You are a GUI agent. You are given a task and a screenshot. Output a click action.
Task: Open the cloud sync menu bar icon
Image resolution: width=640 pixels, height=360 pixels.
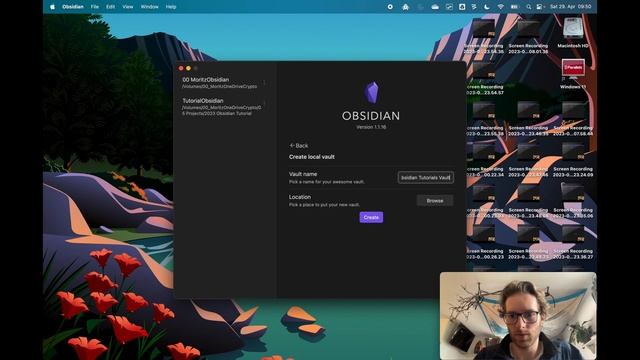[x=435, y=7]
